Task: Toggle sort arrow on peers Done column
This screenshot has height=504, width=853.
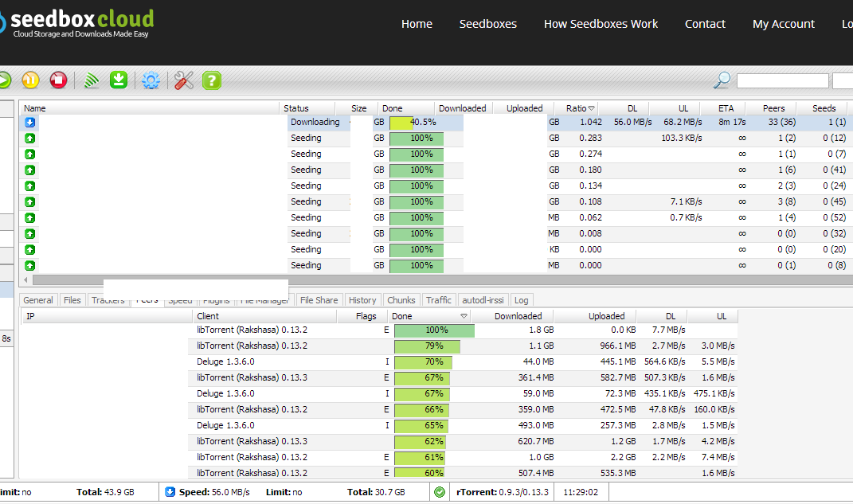Action: [x=464, y=316]
